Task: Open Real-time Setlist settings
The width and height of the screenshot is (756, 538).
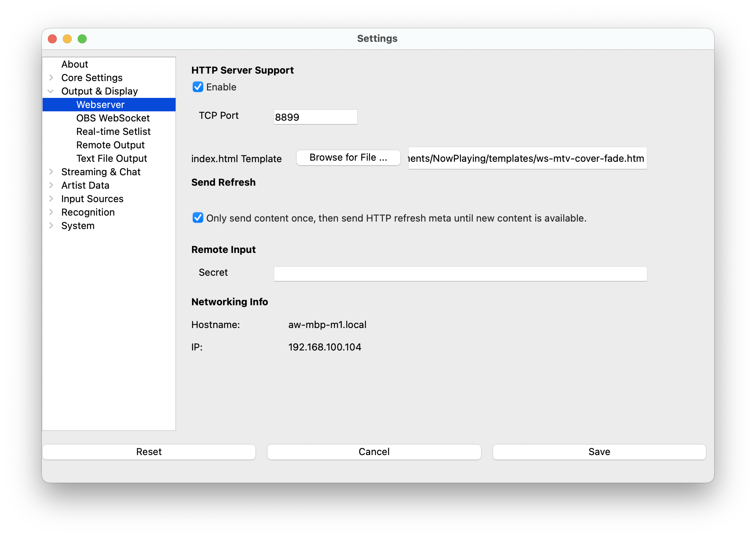Action: (113, 132)
